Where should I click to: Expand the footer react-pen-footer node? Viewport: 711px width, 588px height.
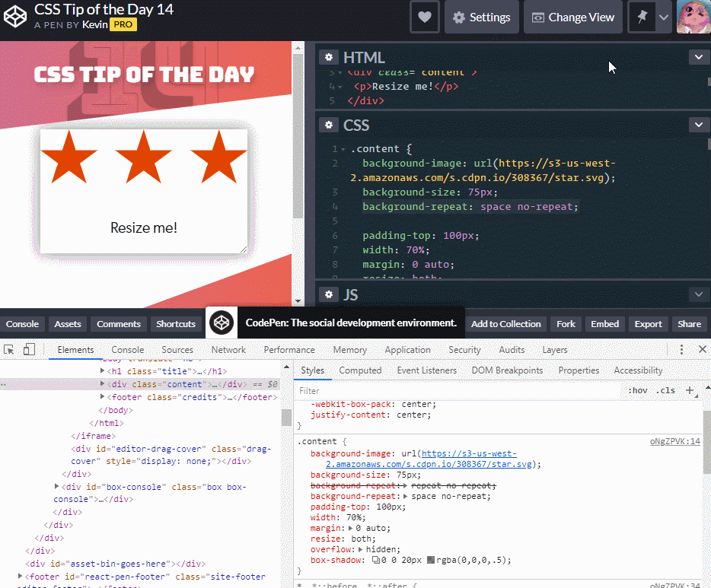[20, 577]
